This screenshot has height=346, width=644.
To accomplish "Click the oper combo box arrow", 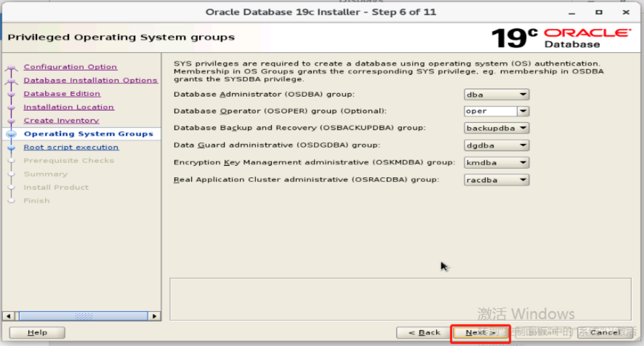I will coord(523,111).
